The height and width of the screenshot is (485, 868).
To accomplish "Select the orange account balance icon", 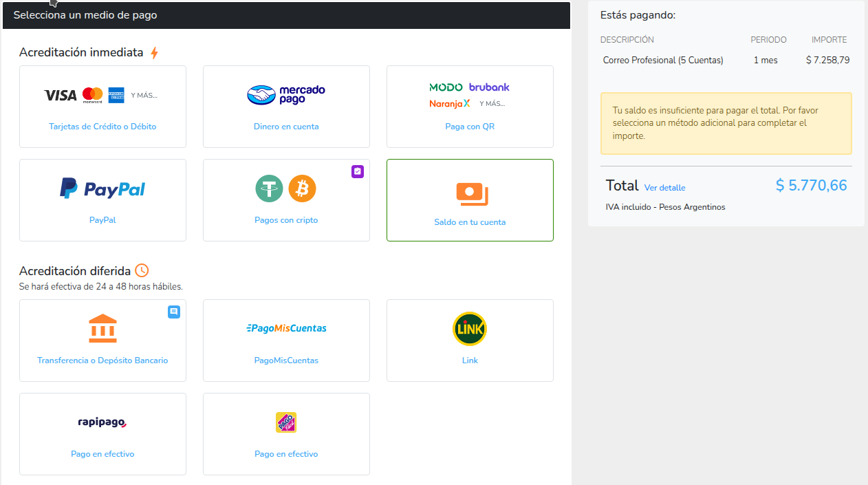I will (x=471, y=194).
